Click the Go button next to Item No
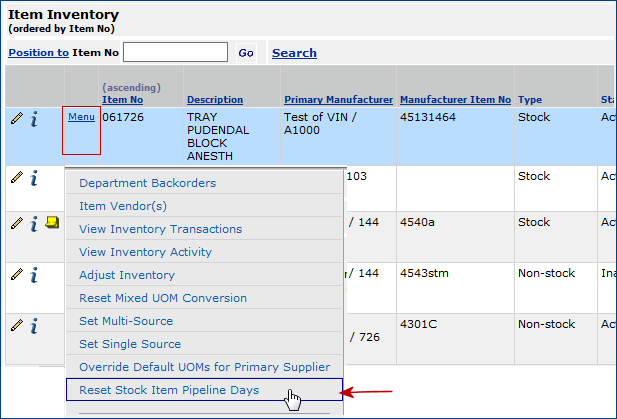Screen dimensions: 617x419 tap(246, 53)
